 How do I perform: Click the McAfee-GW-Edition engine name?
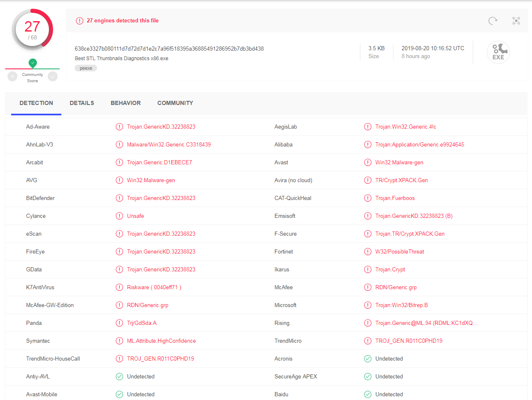pos(50,305)
